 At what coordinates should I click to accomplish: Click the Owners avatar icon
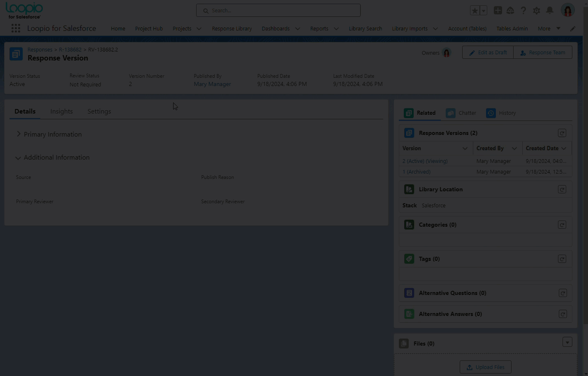[x=447, y=53]
